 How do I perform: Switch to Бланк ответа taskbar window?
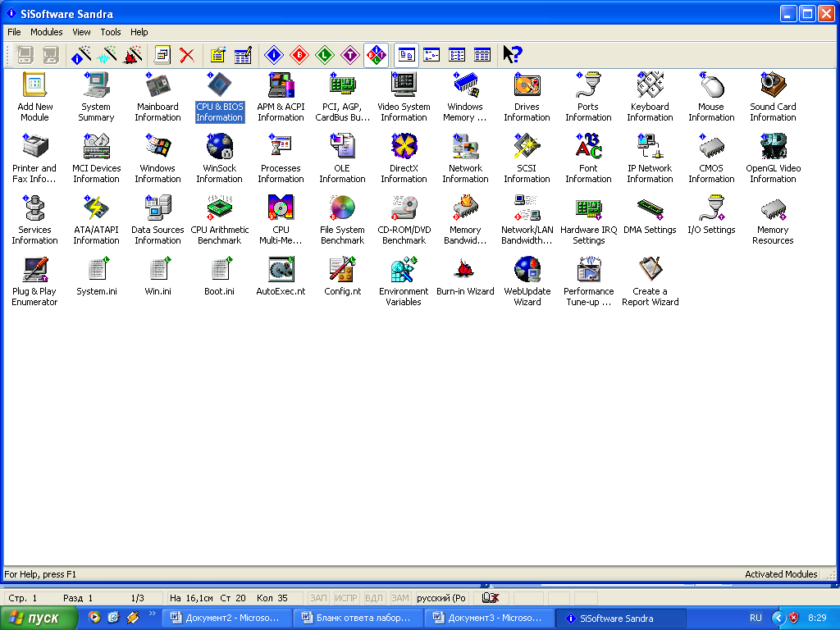point(358,619)
